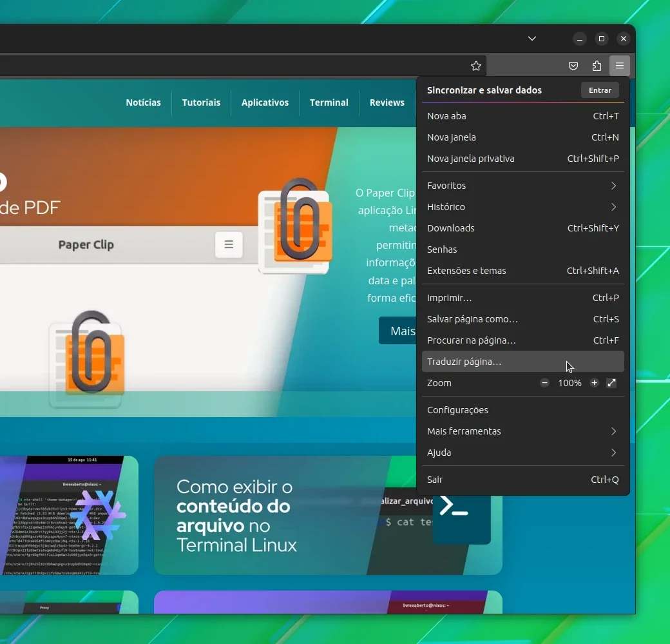Open the Extensions puzzle icon
The width and height of the screenshot is (670, 644).
coord(597,66)
